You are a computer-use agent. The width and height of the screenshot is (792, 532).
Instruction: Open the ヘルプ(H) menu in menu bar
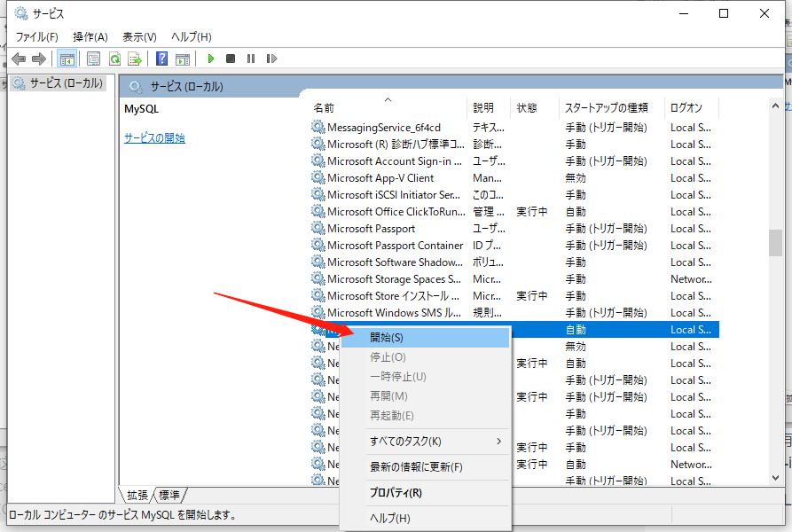click(191, 37)
